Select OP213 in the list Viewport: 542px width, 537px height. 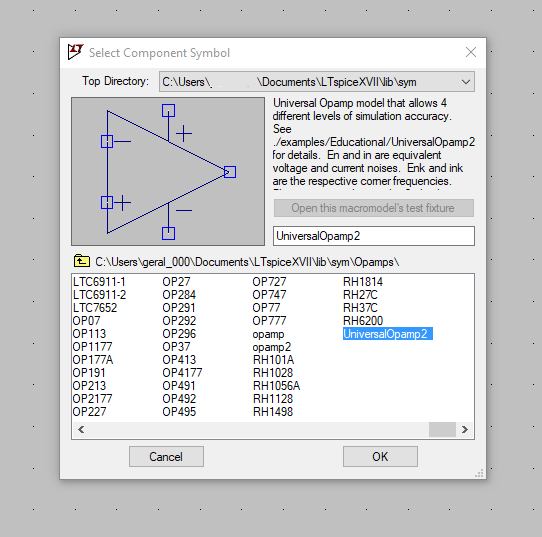click(x=89, y=386)
